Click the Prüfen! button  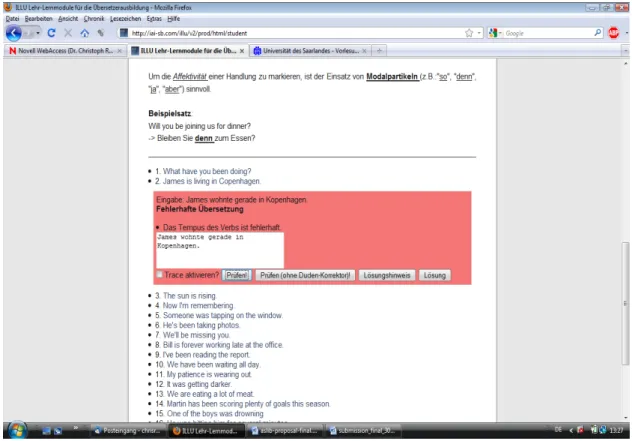(237, 275)
